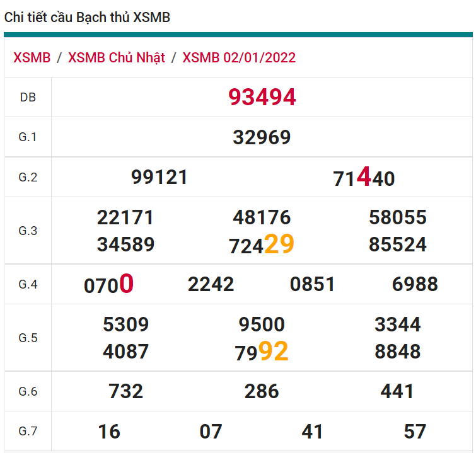Click G.4 number 0700

click(x=108, y=285)
